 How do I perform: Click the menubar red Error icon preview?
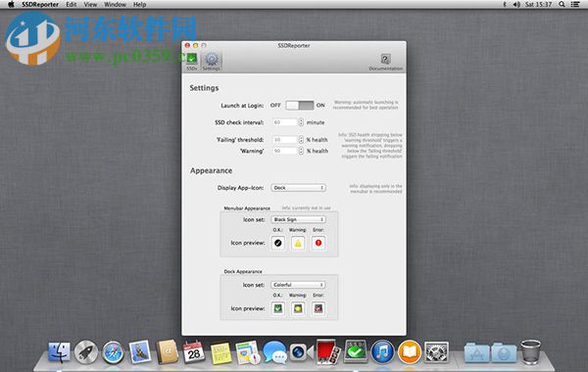318,243
